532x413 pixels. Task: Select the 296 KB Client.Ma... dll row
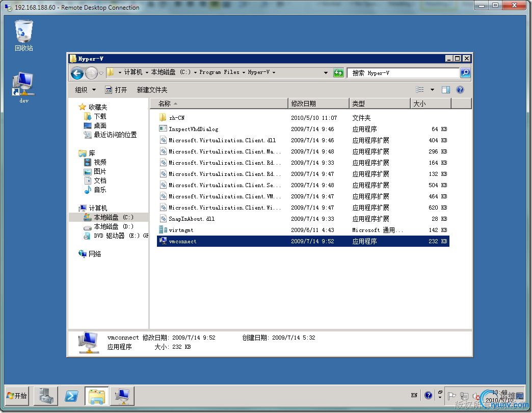click(x=303, y=151)
